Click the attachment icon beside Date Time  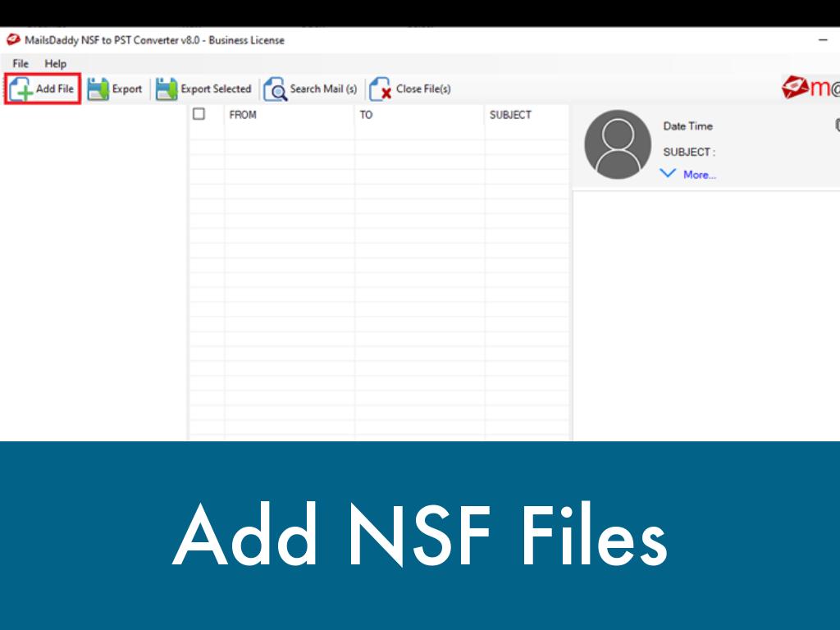pos(837,126)
